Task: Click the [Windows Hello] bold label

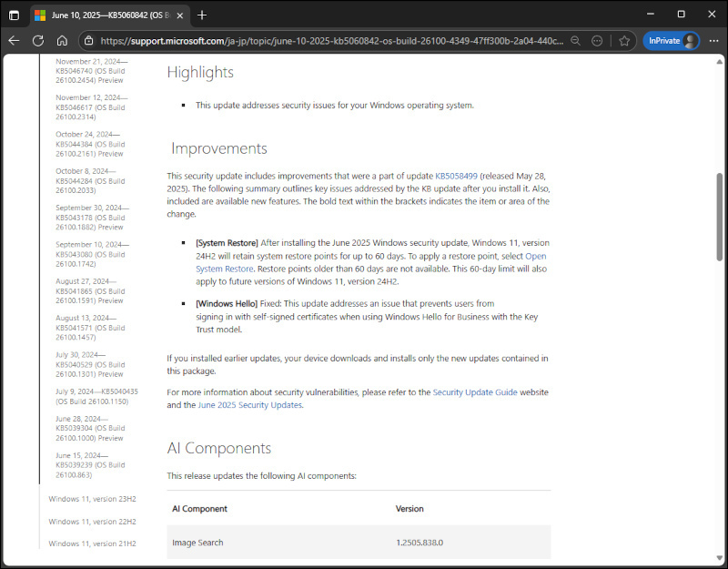Action: point(226,304)
